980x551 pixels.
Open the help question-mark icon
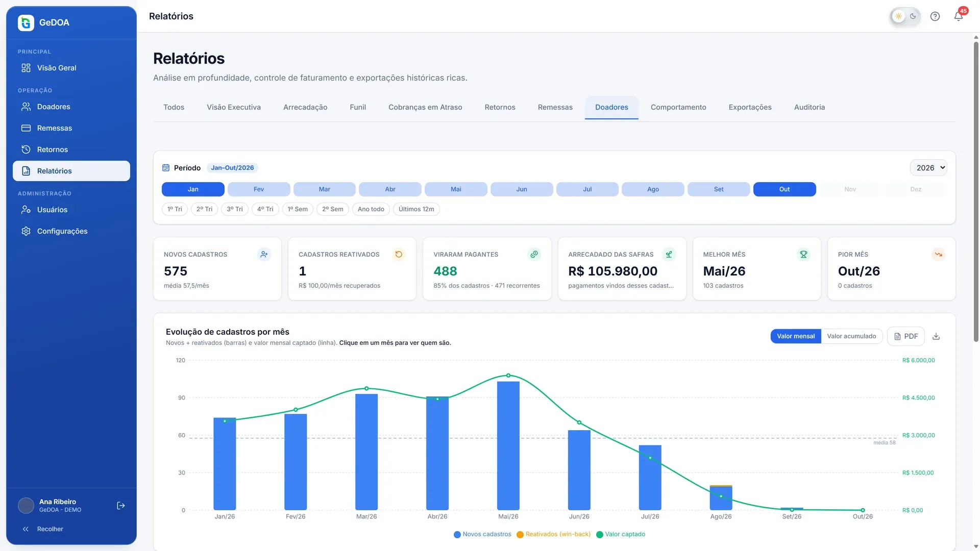(935, 16)
